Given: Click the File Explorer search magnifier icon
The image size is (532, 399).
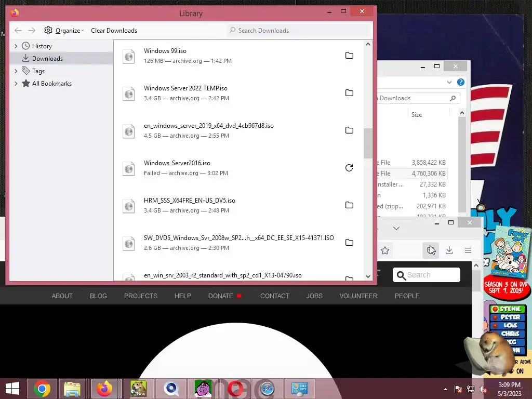Looking at the screenshot, I should click(453, 98).
